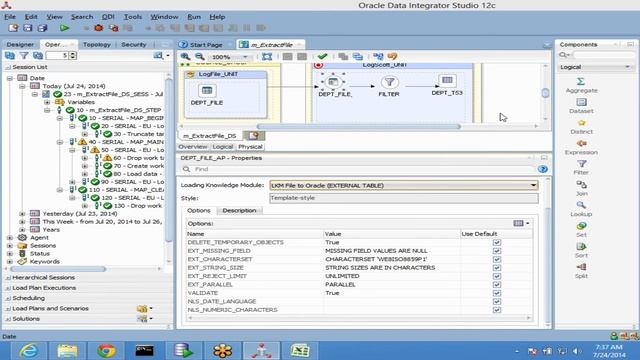The width and height of the screenshot is (640, 360).
Task: Toggle Use Default for EXT_STRING_SIZE
Action: [497, 268]
